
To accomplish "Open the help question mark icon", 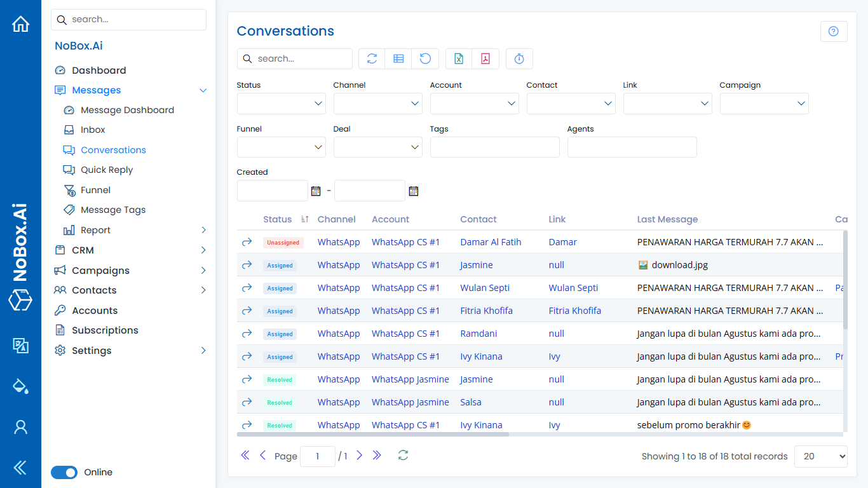I will tap(834, 31).
